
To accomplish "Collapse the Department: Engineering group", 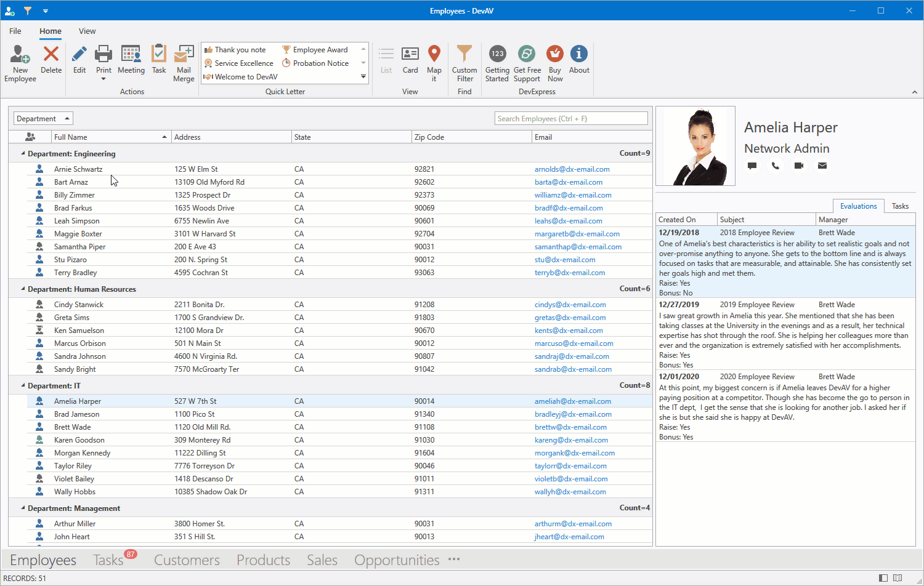I will (x=23, y=154).
